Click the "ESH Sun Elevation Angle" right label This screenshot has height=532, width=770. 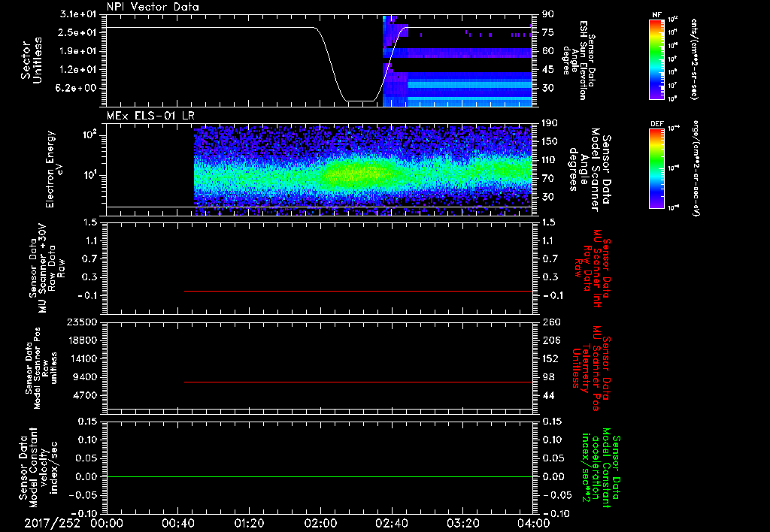click(x=580, y=60)
